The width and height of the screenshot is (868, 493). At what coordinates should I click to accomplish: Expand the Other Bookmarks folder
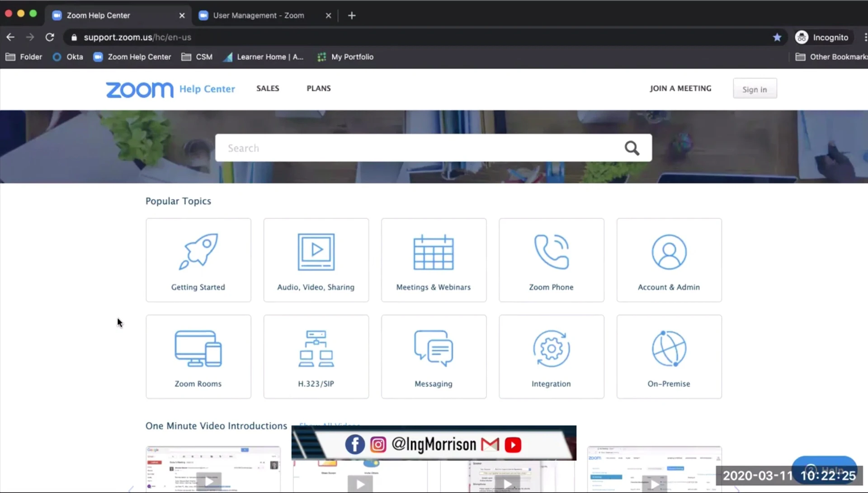tap(831, 57)
